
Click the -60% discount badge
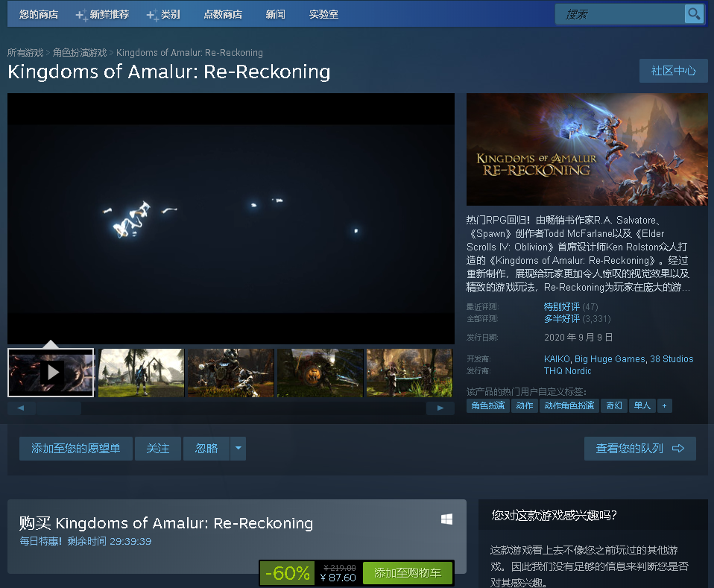[x=288, y=572]
